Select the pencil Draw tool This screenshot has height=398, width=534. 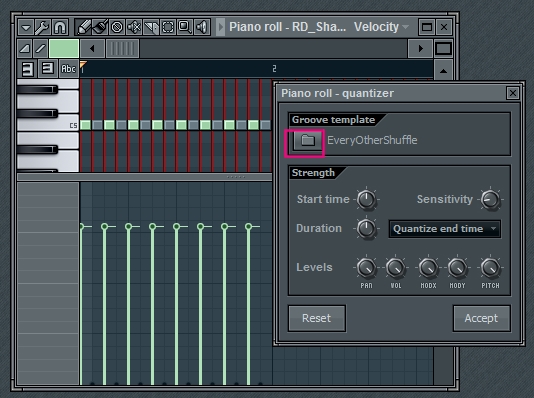83,27
